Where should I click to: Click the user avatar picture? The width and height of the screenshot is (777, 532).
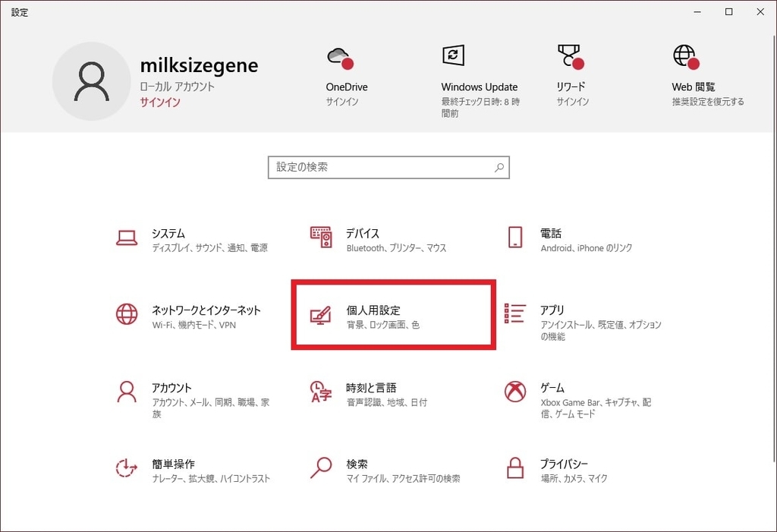[x=92, y=81]
